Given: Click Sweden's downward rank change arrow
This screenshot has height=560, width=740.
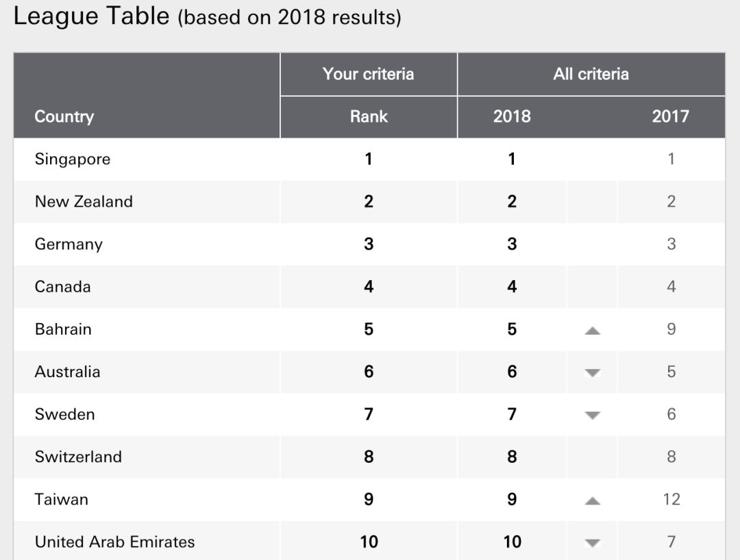Looking at the screenshot, I should tap(593, 416).
